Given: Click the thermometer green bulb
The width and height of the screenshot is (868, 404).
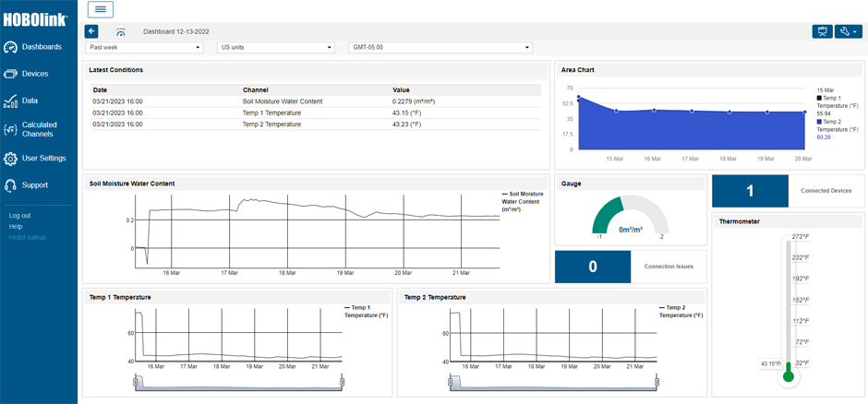Looking at the screenshot, I should pyautogui.click(x=789, y=377).
